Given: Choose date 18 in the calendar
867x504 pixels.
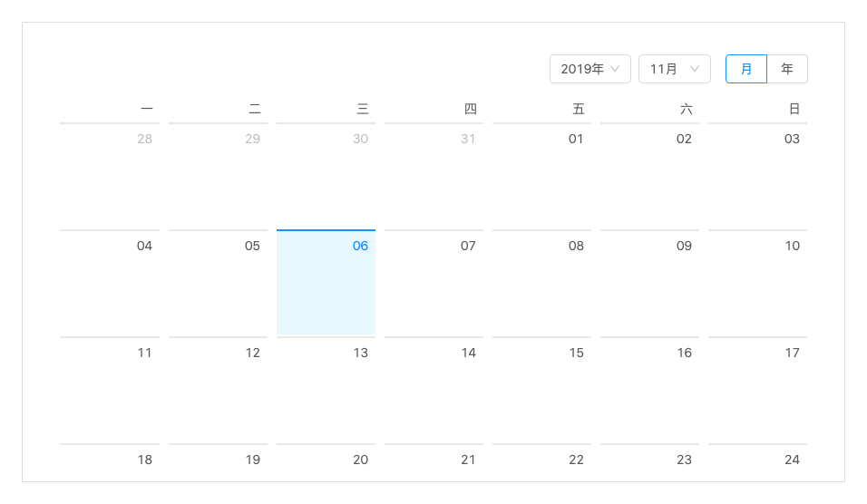Looking at the screenshot, I should [110, 462].
